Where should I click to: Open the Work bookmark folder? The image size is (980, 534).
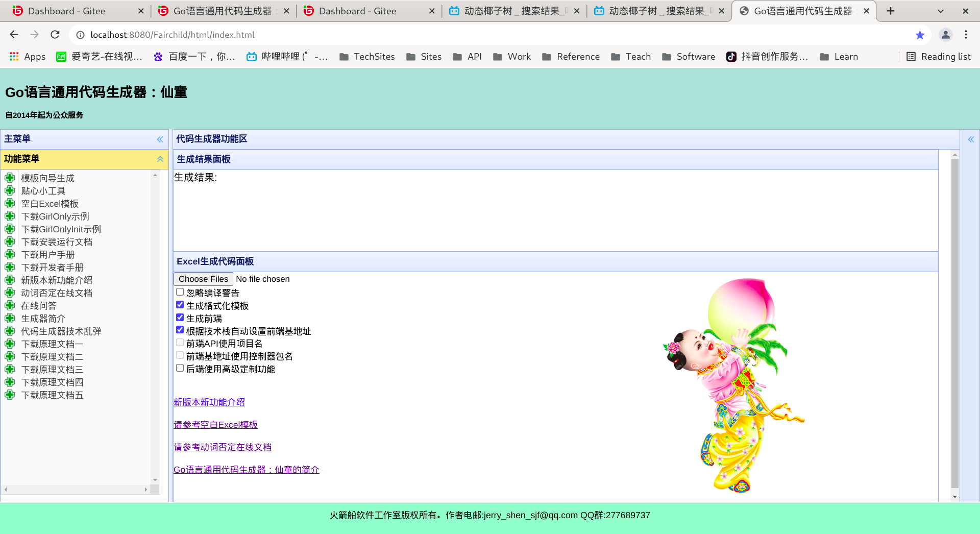pos(512,57)
